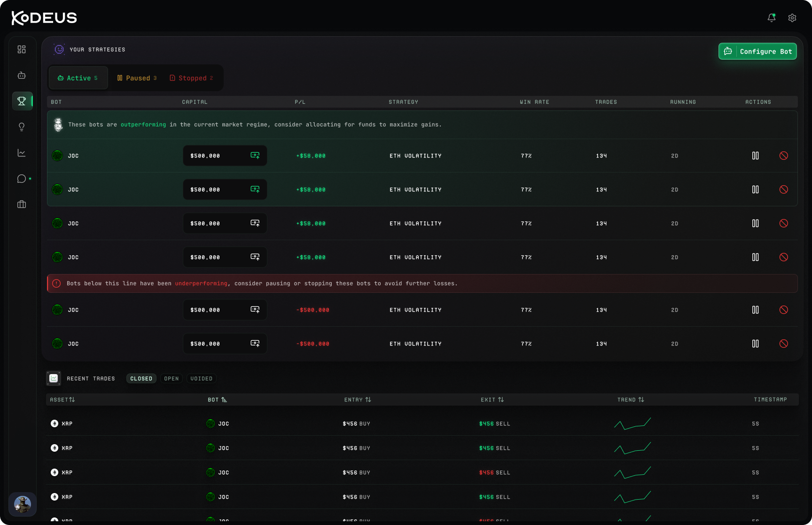Sort recent trades by Bot
Screen dimensions: 812x525
click(x=218, y=400)
